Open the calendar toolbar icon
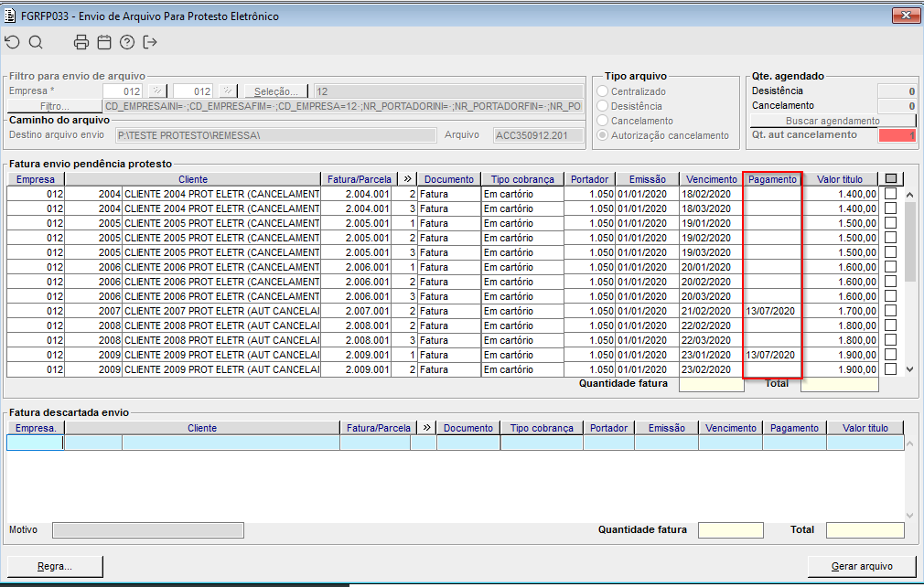The height and width of the screenshot is (587, 924). [104, 42]
